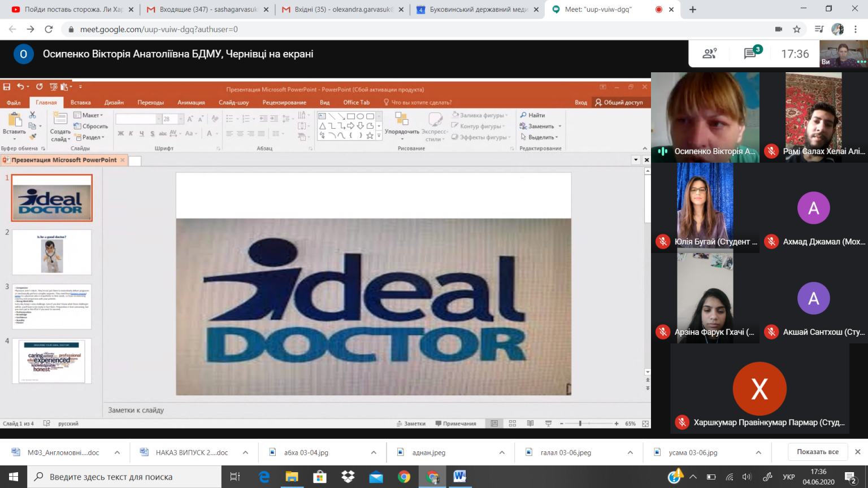Open File Explorer from taskbar
Screen dimensions: 868x488
coord(292,477)
